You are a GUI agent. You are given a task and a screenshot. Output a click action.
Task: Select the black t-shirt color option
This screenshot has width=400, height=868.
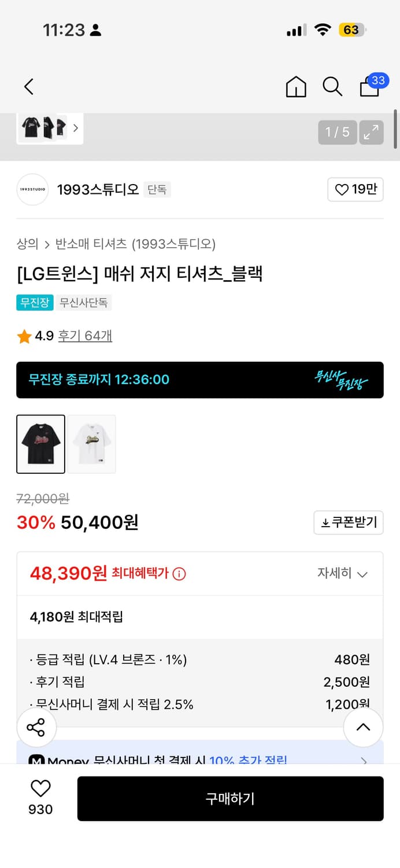[40, 444]
